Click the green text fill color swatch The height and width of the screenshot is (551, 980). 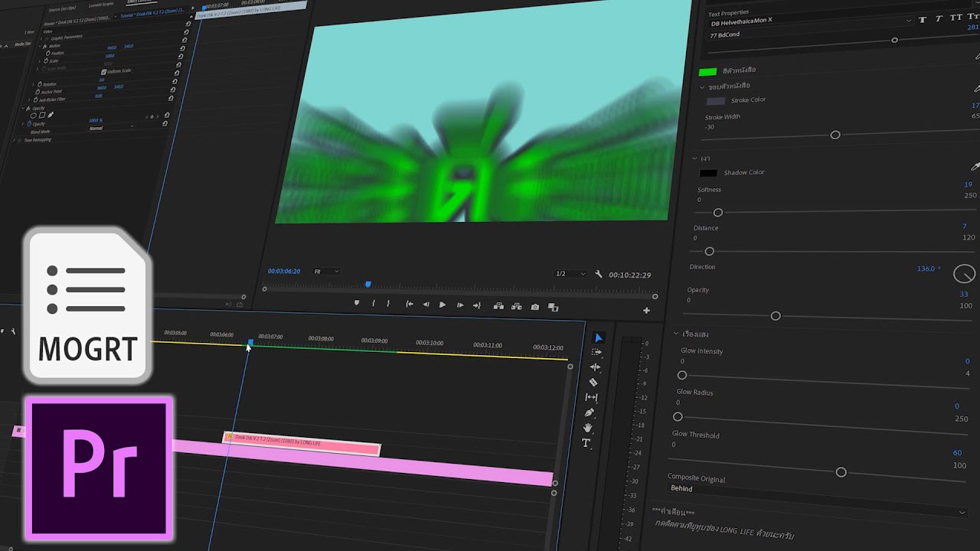[x=707, y=72]
